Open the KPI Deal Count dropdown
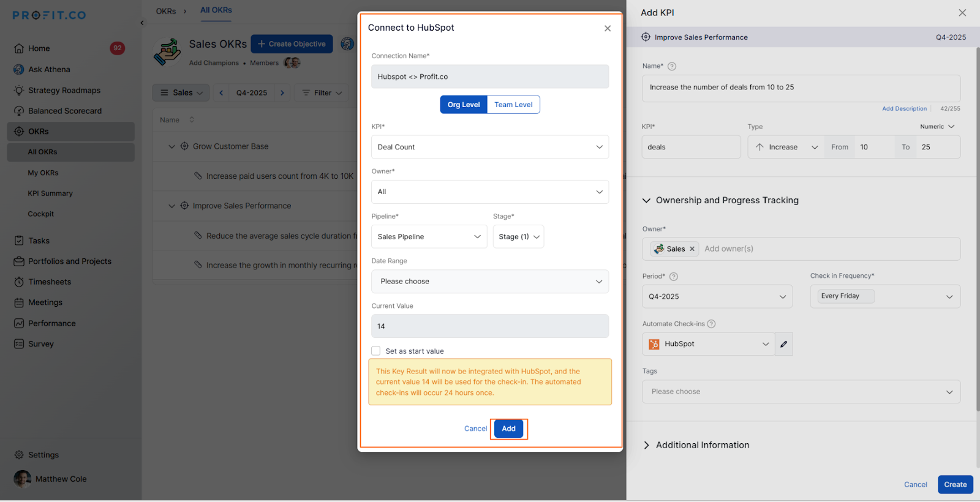 point(490,147)
